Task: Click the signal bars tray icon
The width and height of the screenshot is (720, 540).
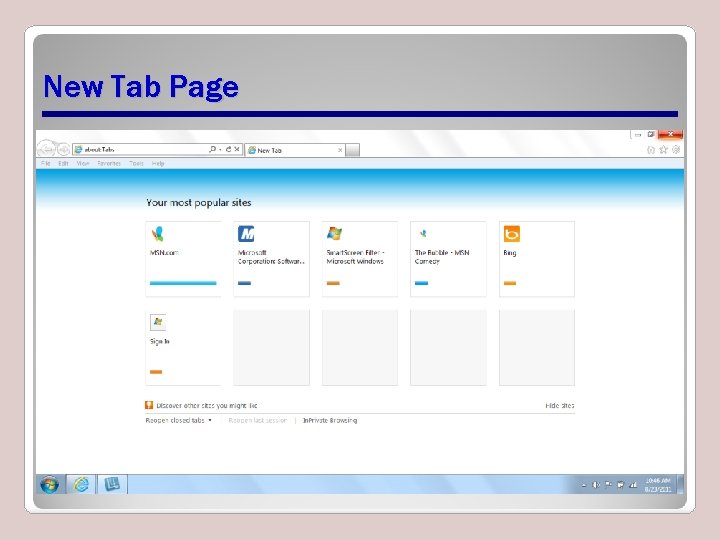Action: pos(633,485)
